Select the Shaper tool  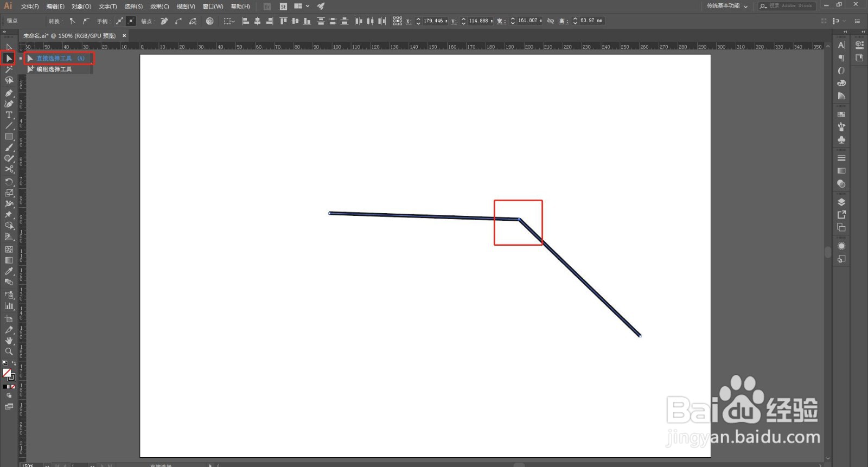click(x=9, y=158)
